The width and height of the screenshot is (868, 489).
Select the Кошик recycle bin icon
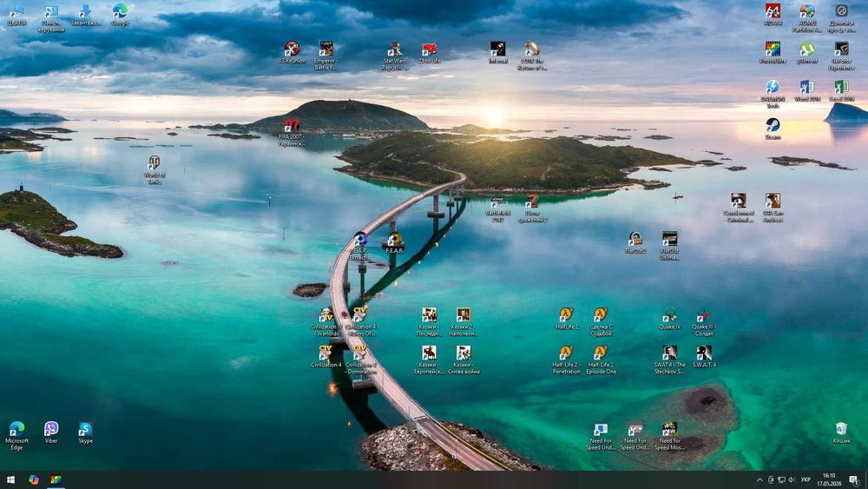tap(841, 433)
